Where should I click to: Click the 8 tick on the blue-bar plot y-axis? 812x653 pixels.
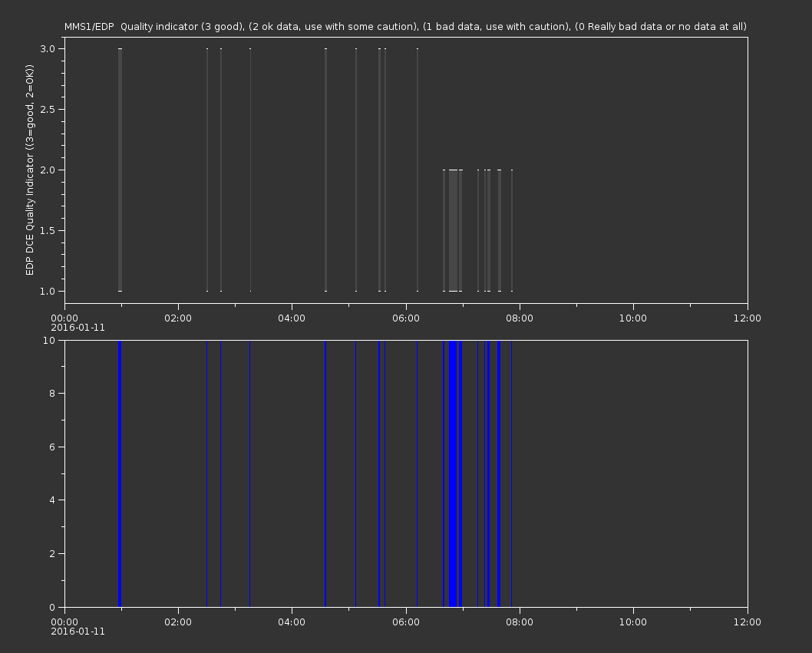52,394
